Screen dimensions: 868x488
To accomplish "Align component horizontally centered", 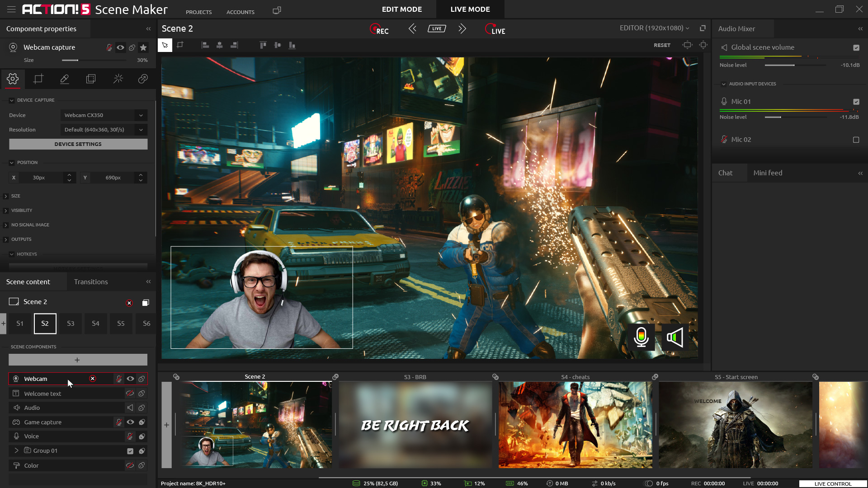I will (x=220, y=45).
